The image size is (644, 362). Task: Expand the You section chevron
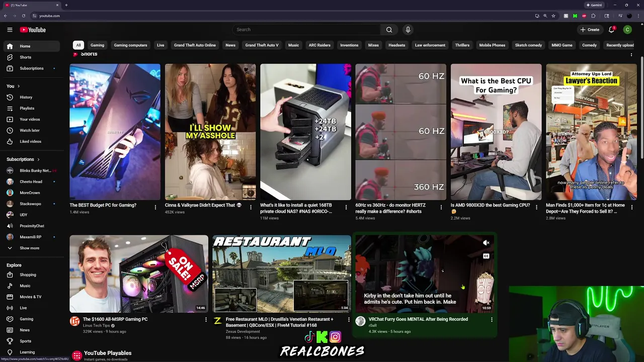19,86
